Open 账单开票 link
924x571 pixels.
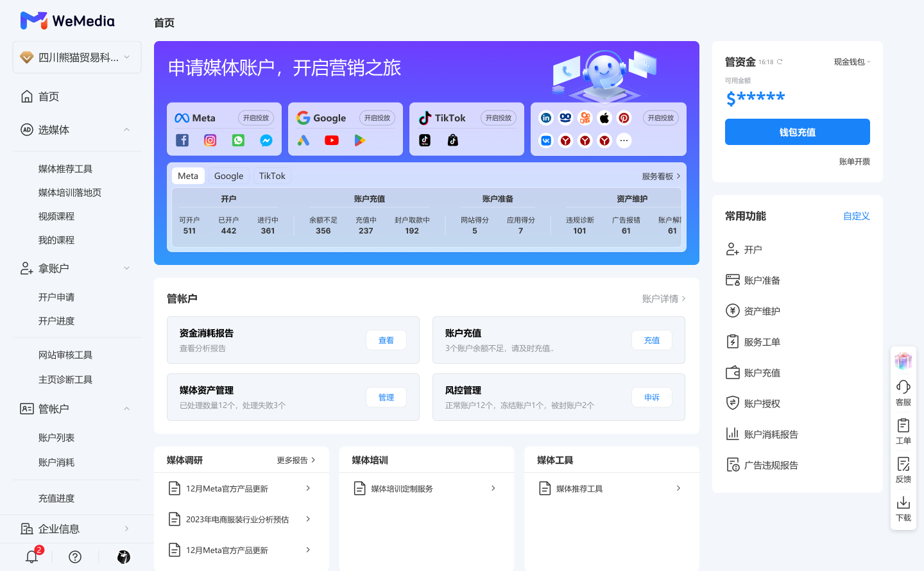(855, 162)
